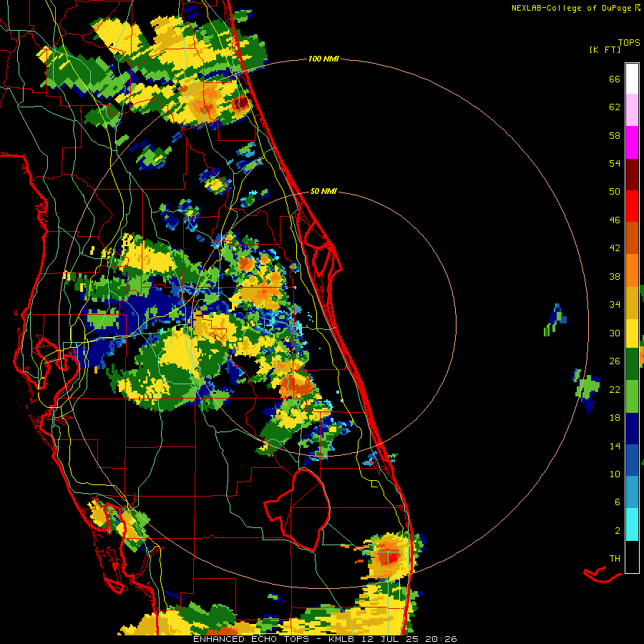Viewport: 644px width, 644px height.
Task: Click the legend value 22
Action: 615,390
